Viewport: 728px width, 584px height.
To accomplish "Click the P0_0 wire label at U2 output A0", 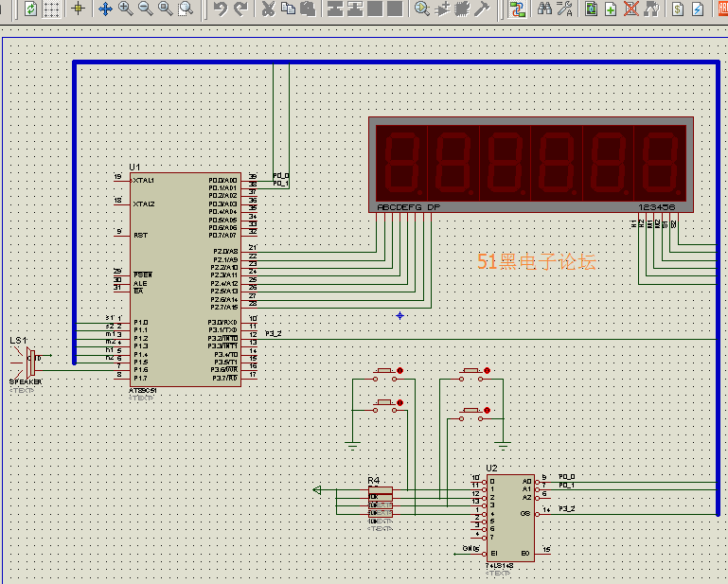I will (x=566, y=477).
